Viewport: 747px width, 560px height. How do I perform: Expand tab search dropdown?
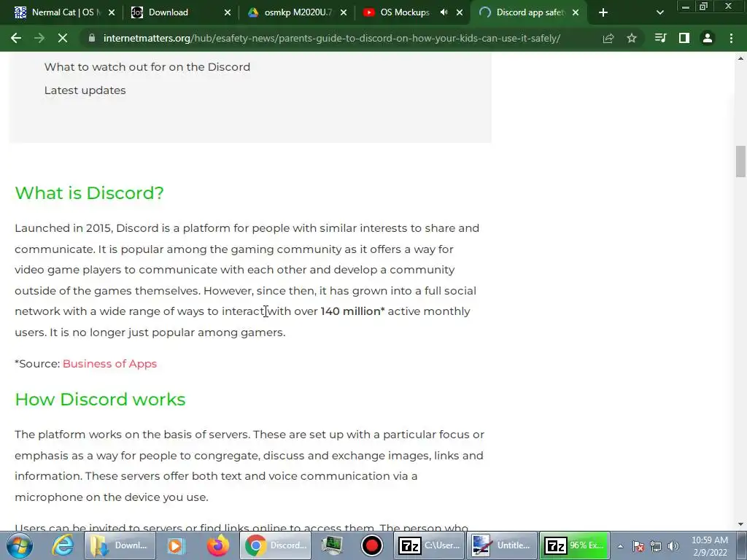659,12
